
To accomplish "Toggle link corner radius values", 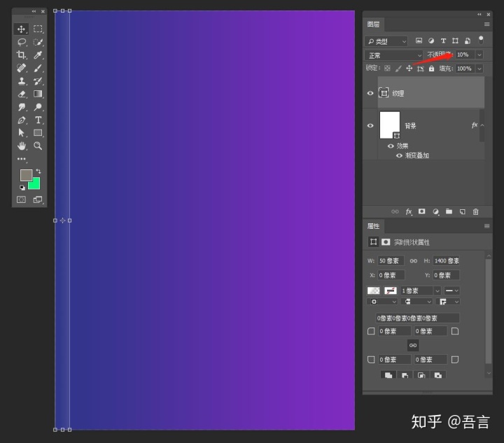I will coord(413,345).
